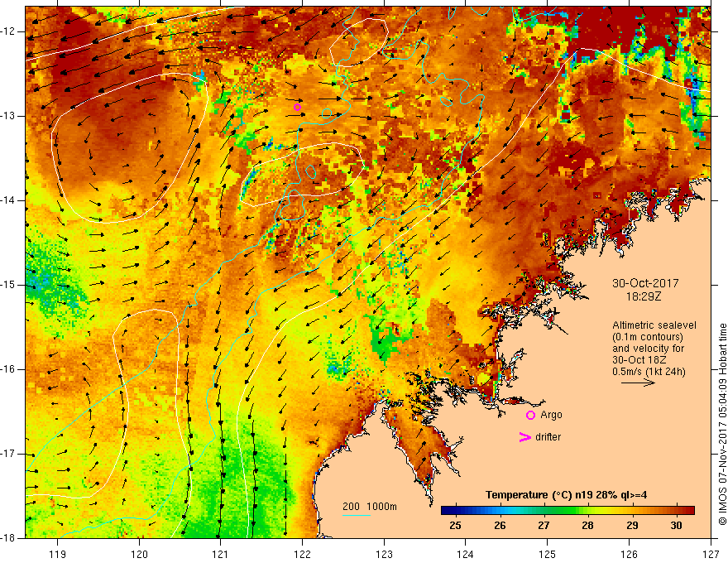Screen dimensions: 728x563
Task: Click the '(0.1m contours)' text line
Action: (x=648, y=337)
